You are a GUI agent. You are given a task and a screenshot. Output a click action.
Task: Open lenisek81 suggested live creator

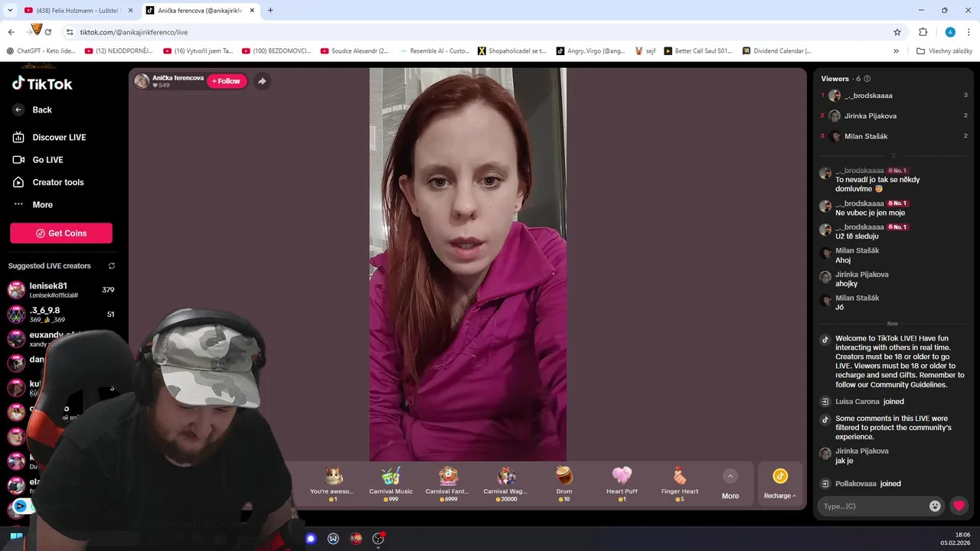pyautogui.click(x=61, y=290)
